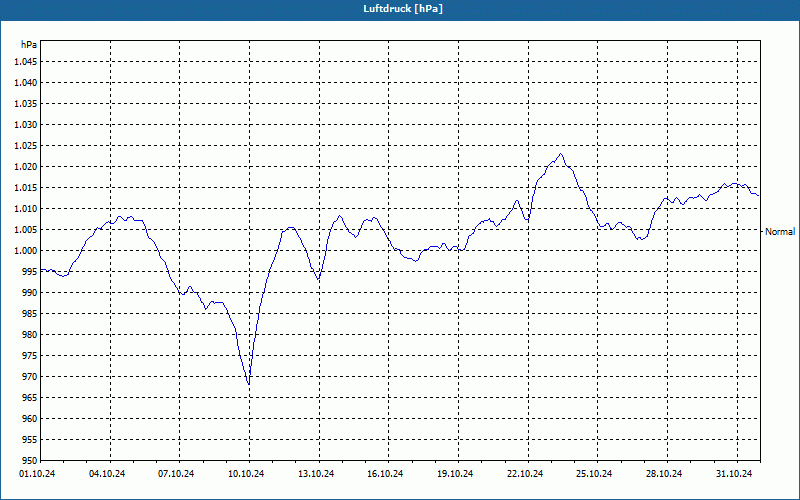
Task: Click the 990 axis value
Action: point(30,293)
